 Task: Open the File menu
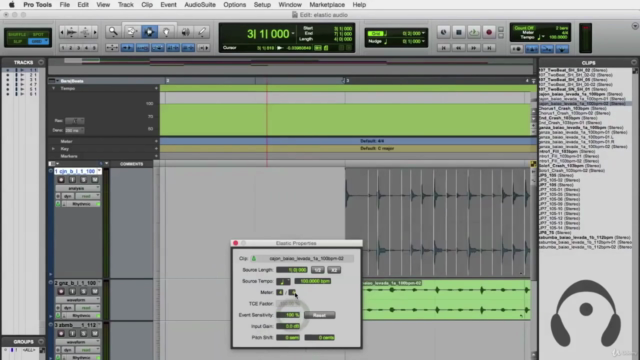[x=64, y=4]
